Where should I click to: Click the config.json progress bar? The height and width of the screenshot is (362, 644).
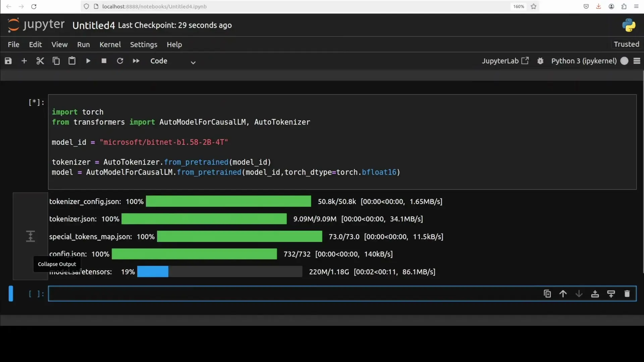194,254
